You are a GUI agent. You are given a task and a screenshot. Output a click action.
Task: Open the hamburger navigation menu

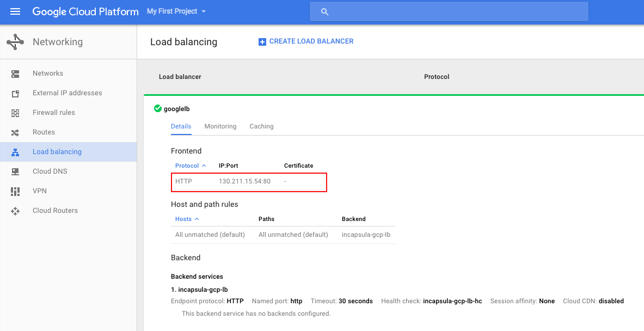(15, 11)
